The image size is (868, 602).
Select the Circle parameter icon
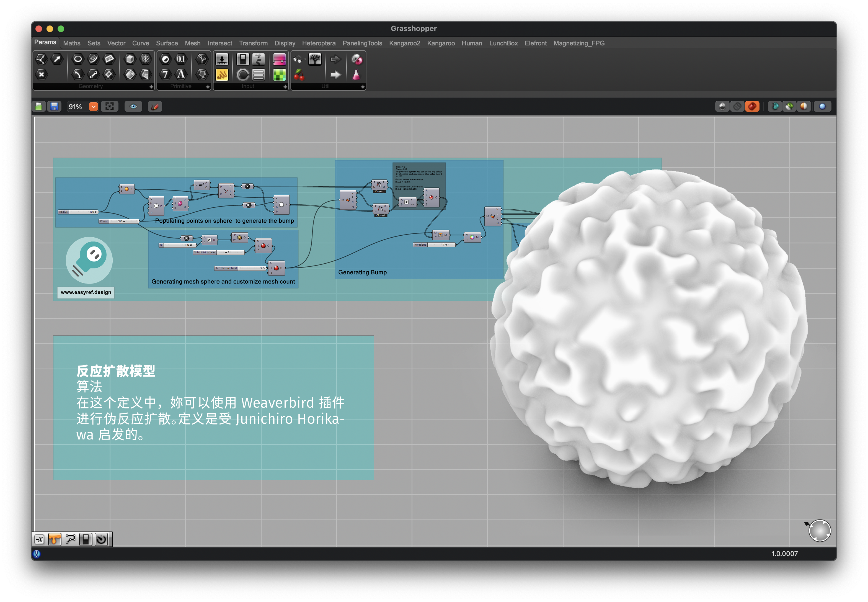point(78,59)
